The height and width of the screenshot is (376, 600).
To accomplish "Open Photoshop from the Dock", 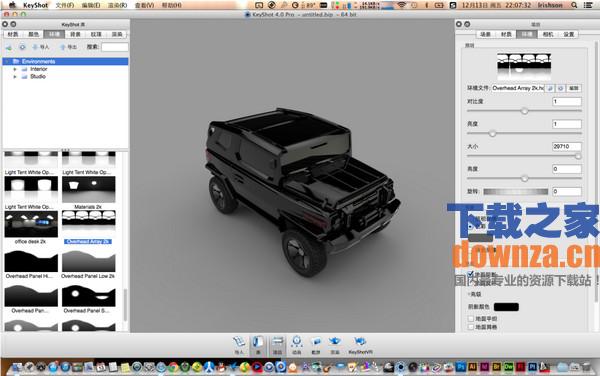I will pyautogui.click(x=461, y=367).
